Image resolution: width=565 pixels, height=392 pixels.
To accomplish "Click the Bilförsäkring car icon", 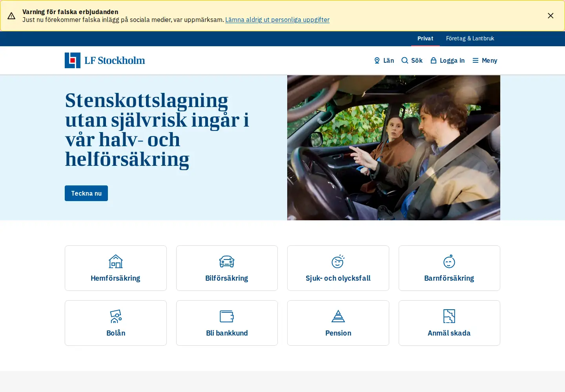I will [227, 261].
